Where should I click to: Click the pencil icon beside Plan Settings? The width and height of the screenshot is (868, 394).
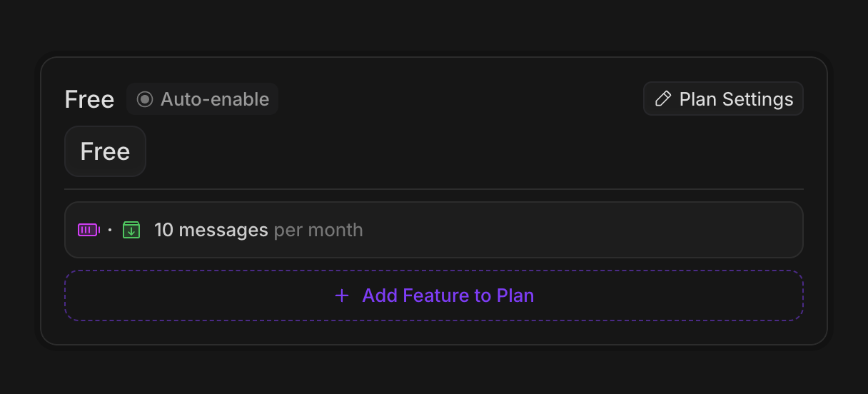click(x=663, y=99)
